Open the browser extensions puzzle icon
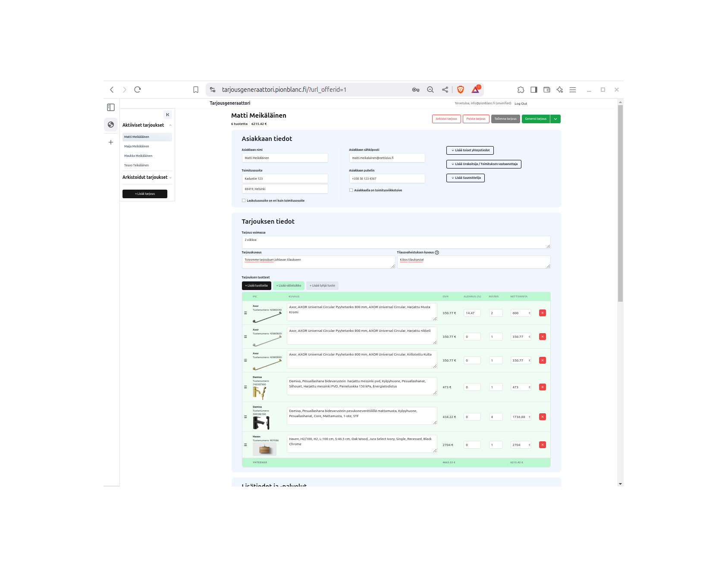Viewport: 728px width, 568px height. pyautogui.click(x=521, y=90)
